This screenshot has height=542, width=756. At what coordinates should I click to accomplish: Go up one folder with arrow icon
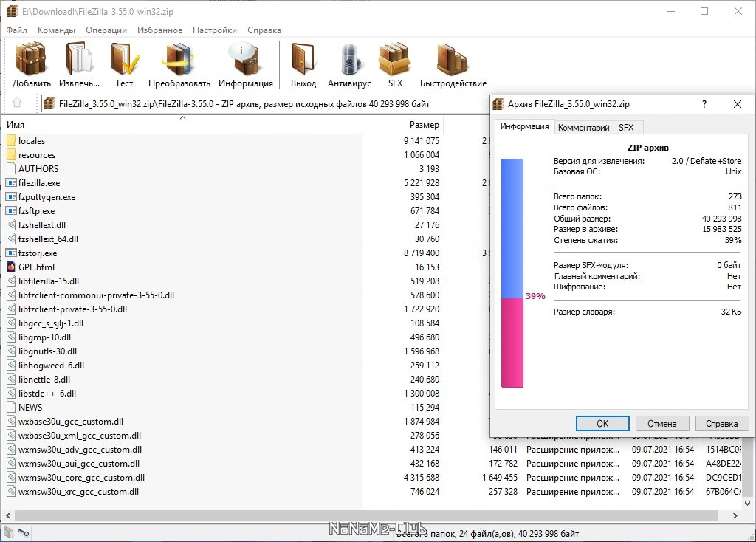17,103
